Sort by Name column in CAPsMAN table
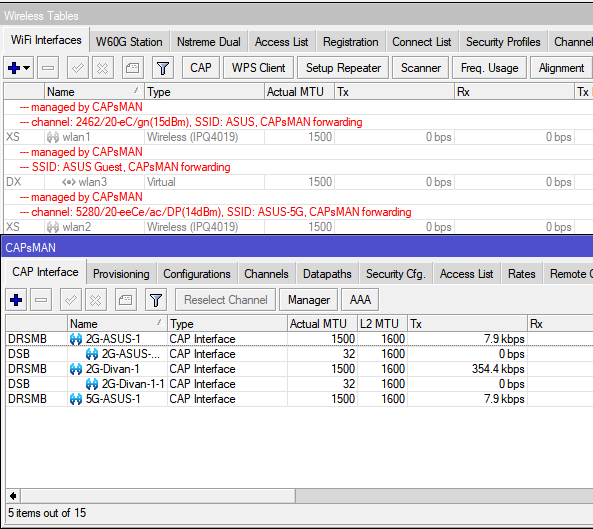The width and height of the screenshot is (593, 529). coord(117,324)
